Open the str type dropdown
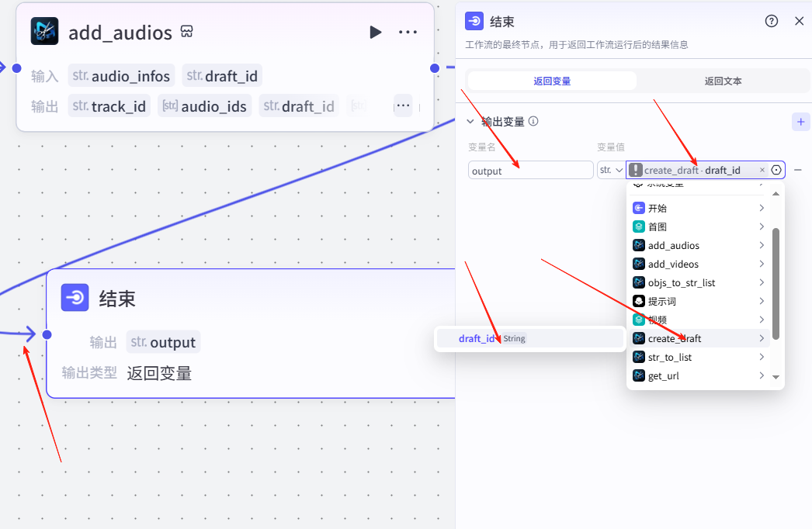 tap(611, 170)
